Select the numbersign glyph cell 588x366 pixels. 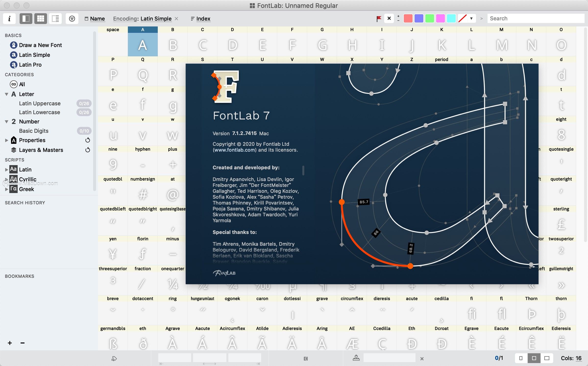point(143,191)
